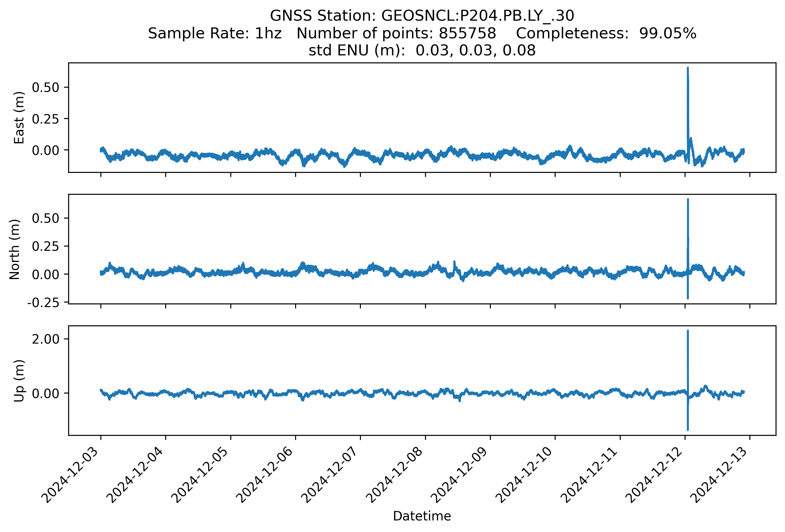Click the Completeness 99.05% text
785x532 pixels.
pos(606,33)
